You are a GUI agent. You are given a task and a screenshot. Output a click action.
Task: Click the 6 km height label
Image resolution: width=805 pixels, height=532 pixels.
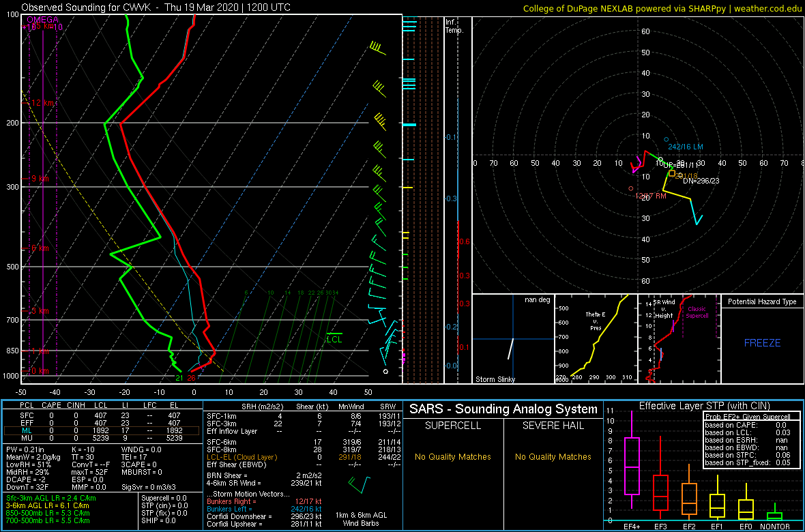[x=40, y=248]
